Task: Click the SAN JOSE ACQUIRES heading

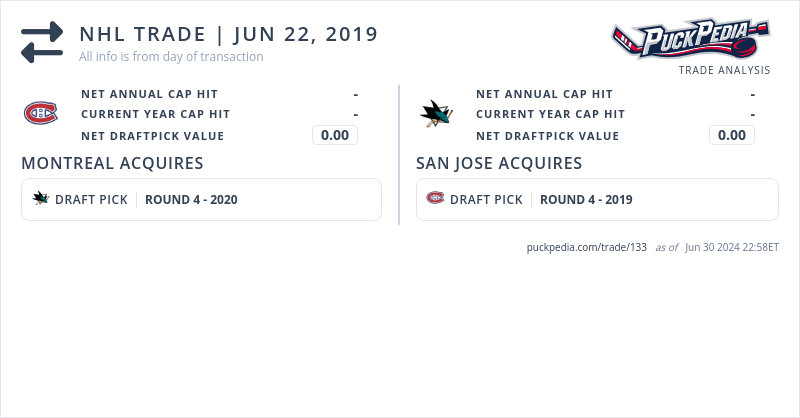Action: tap(499, 163)
